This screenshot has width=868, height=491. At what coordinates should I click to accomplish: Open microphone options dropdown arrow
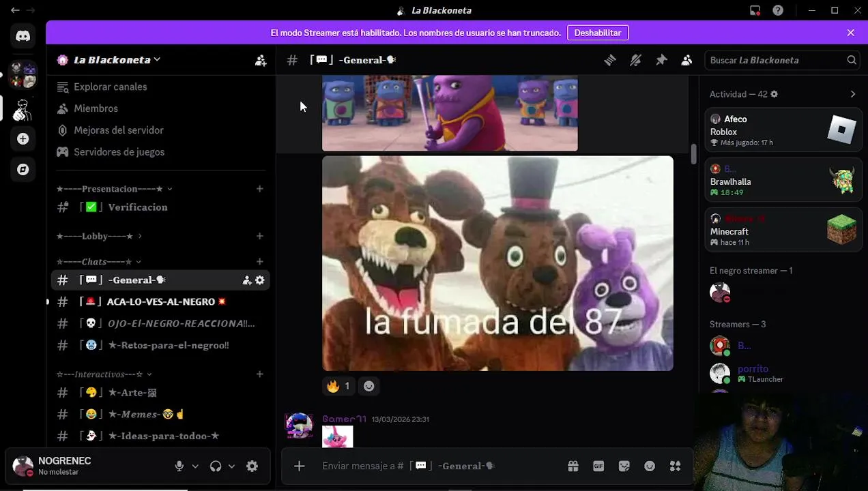click(195, 466)
